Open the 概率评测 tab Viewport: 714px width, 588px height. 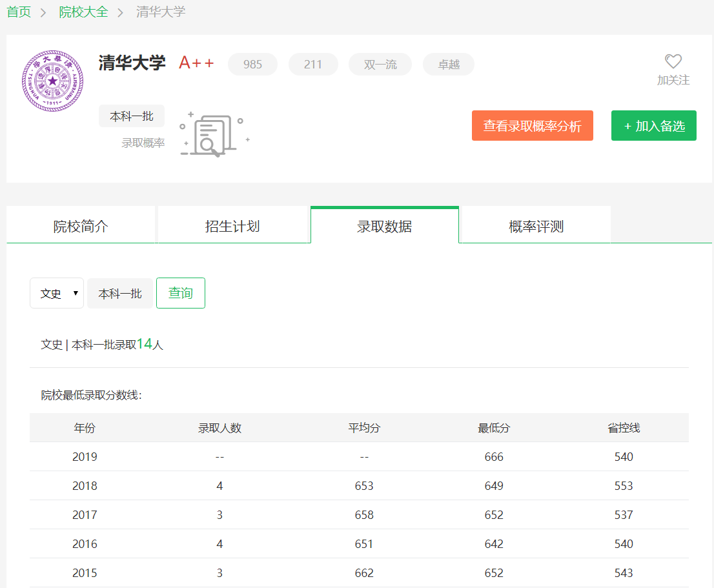[536, 226]
